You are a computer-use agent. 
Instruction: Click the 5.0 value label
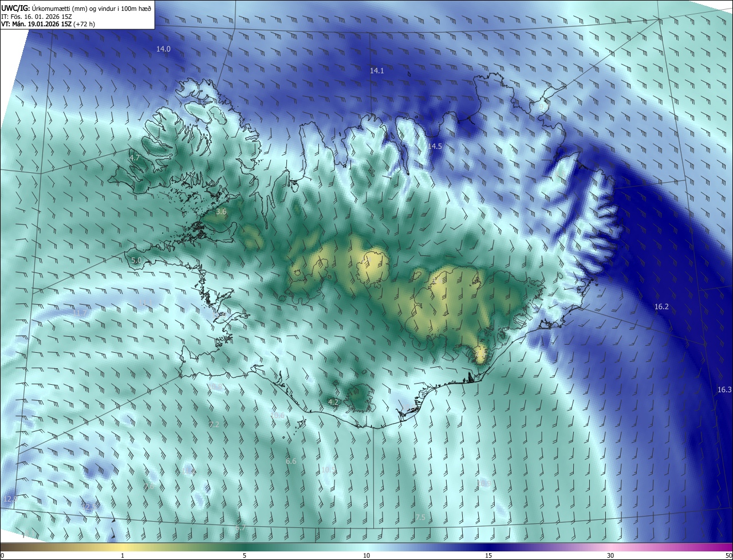pos(136,261)
